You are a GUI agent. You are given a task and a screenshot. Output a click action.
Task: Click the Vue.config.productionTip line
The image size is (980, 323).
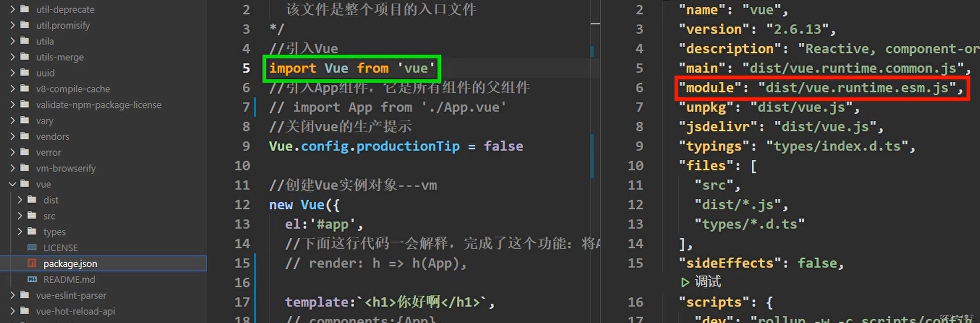point(396,146)
